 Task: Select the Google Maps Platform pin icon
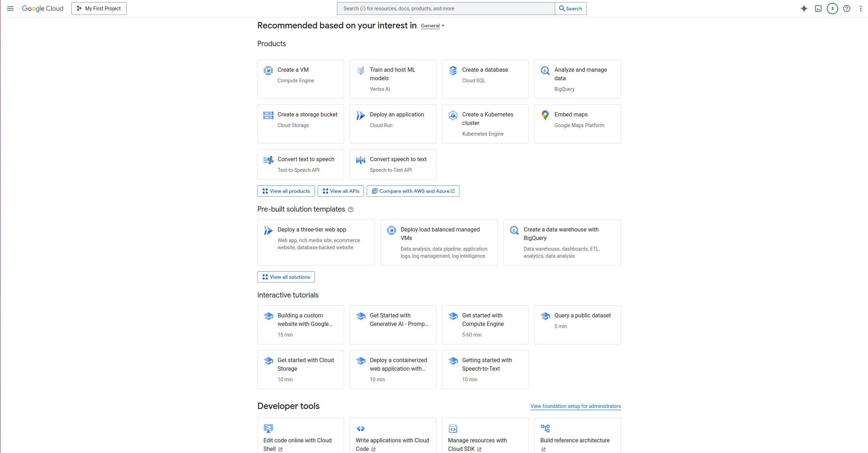point(545,115)
